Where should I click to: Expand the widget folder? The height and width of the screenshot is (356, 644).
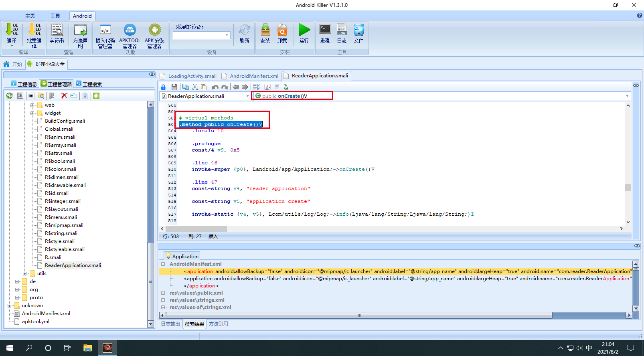click(x=32, y=113)
